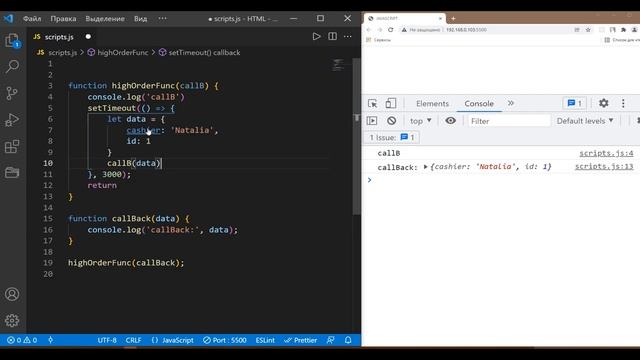Open the browser extensions puzzle icon
The width and height of the screenshot is (640, 360).
[x=624, y=30]
